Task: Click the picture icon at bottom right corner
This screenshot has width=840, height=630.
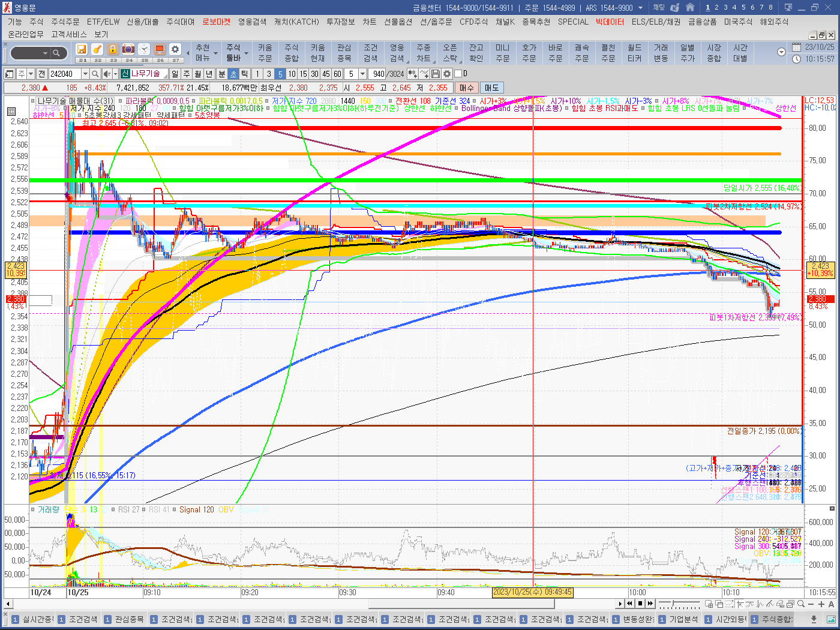Action: (831, 619)
